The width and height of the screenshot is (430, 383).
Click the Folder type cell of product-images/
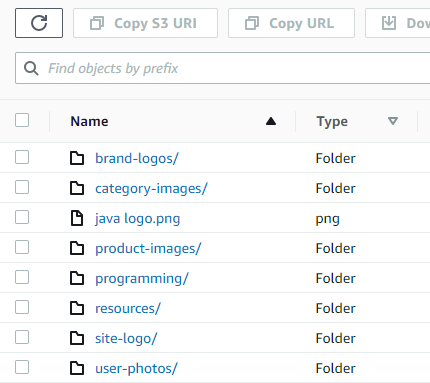point(336,248)
